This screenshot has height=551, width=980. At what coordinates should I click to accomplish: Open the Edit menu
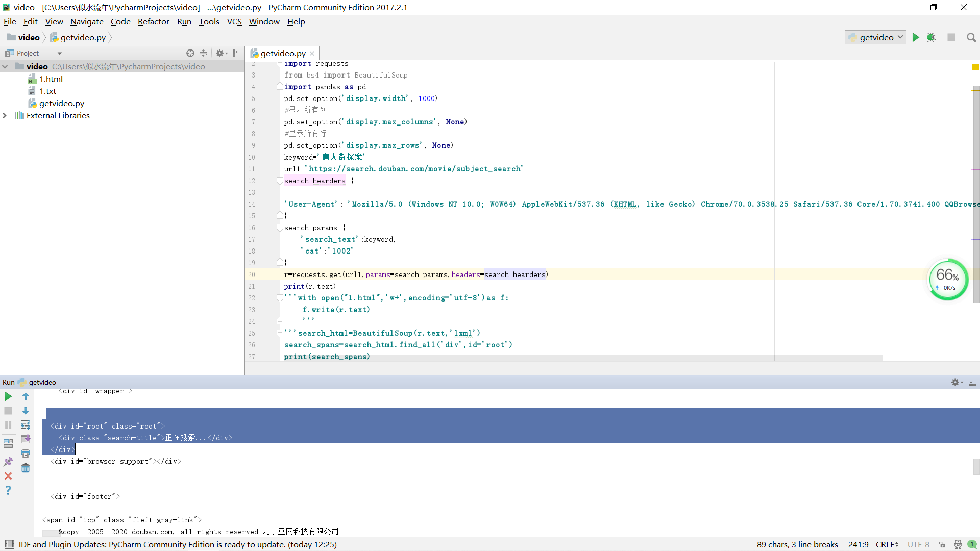click(x=31, y=21)
